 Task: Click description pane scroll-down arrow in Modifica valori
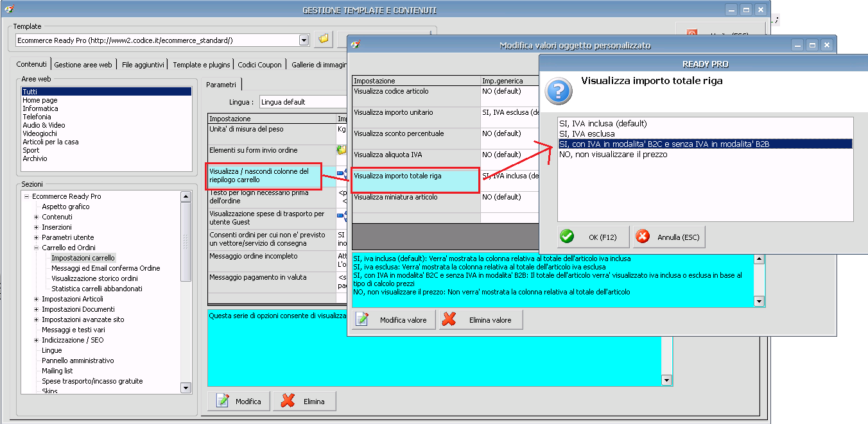pos(759,301)
